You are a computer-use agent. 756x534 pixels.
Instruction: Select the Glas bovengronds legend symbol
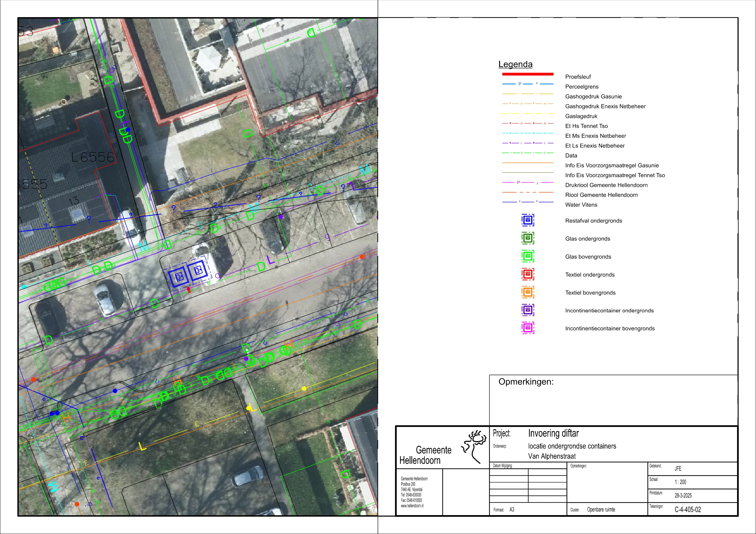[x=527, y=256]
